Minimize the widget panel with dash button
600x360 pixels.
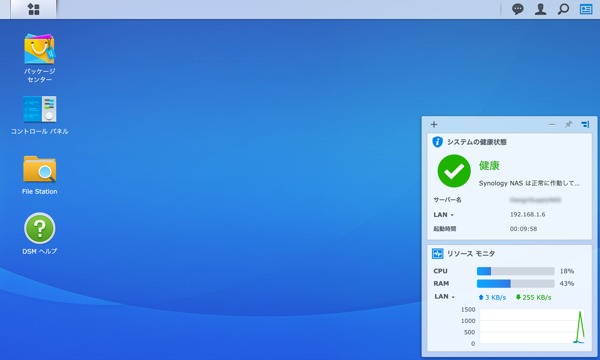point(552,124)
